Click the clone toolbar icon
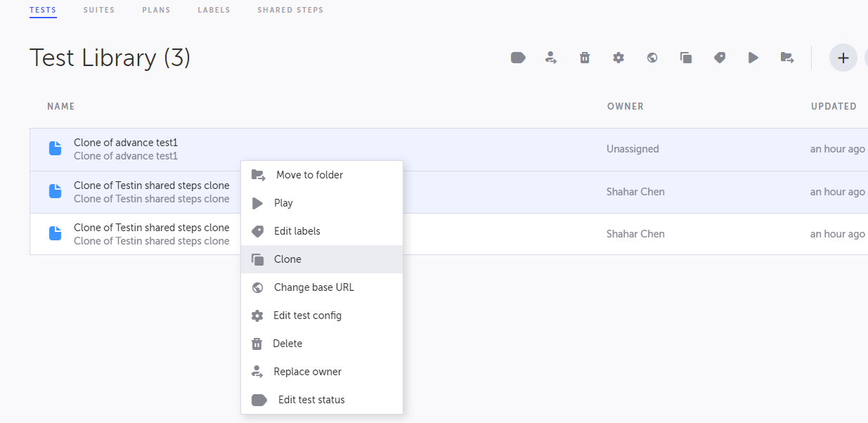This screenshot has width=868, height=423. click(686, 58)
